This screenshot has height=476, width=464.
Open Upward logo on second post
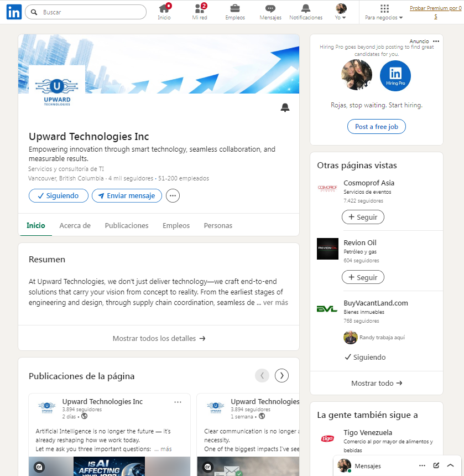point(215,406)
